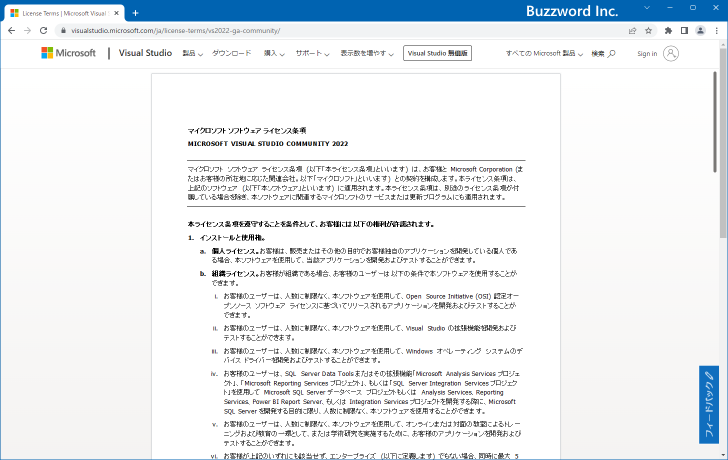The width and height of the screenshot is (728, 460).
Task: Reload the current page
Action: [x=44, y=31]
